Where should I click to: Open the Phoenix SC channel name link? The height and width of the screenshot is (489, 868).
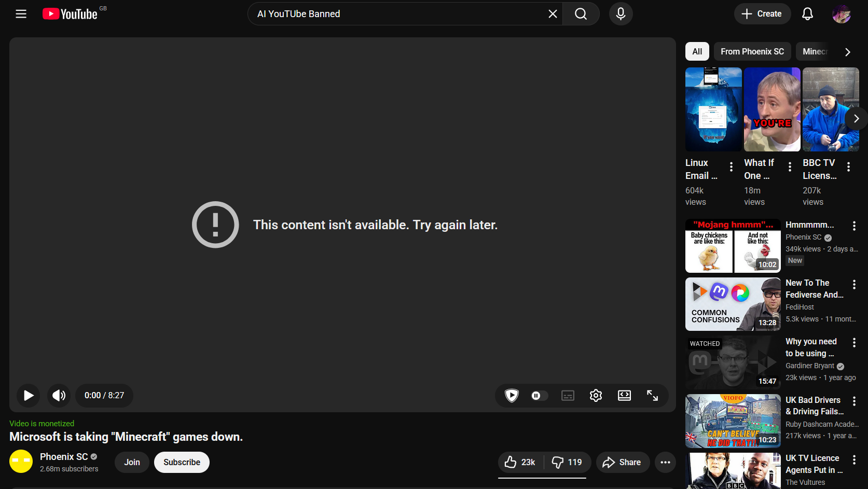point(64,457)
